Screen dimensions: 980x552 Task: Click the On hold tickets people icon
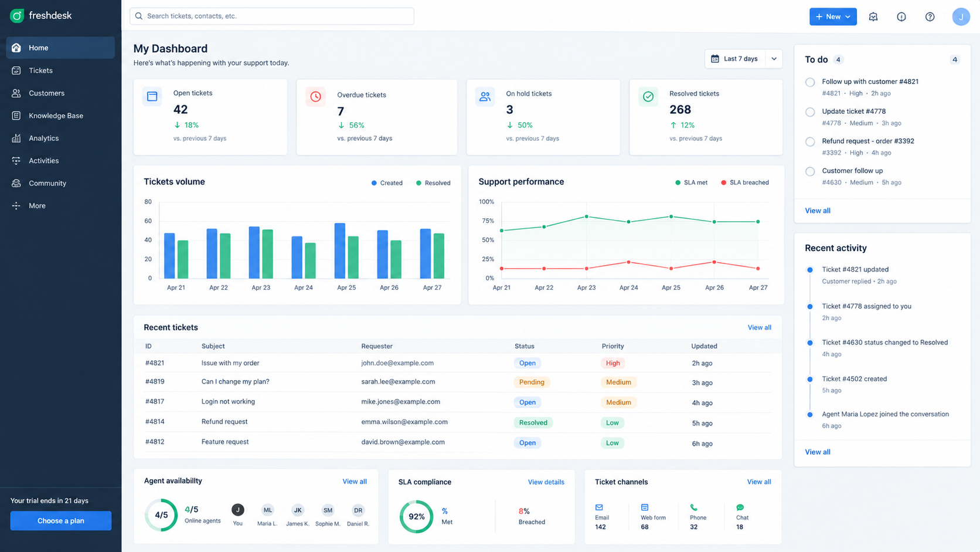485,96
